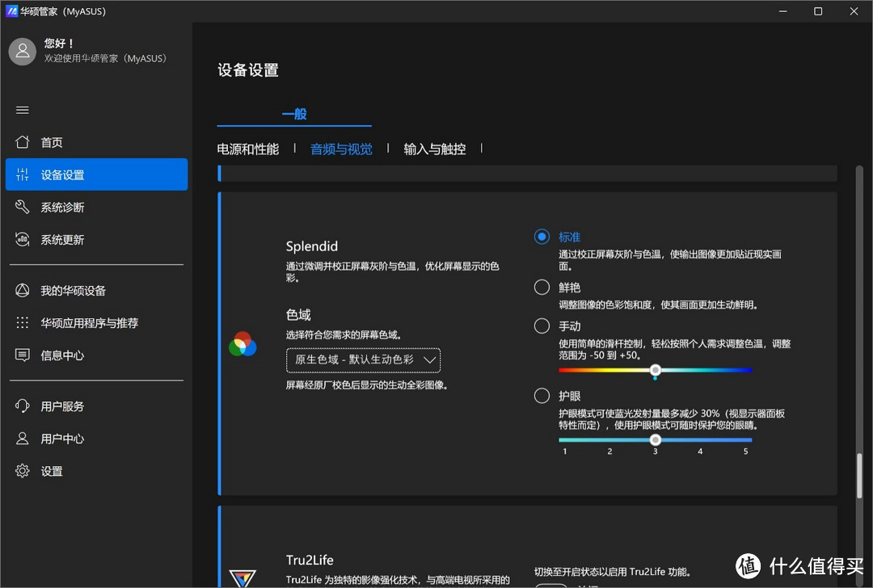Select the 鲜艳 vivid mode radio button
Image resolution: width=873 pixels, height=588 pixels.
[x=542, y=287]
